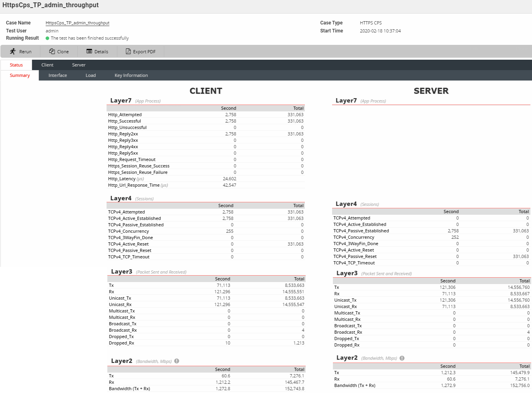Click the server Layer2 Bandwidth info icon
Screen dimensions: 532x393
point(402,357)
